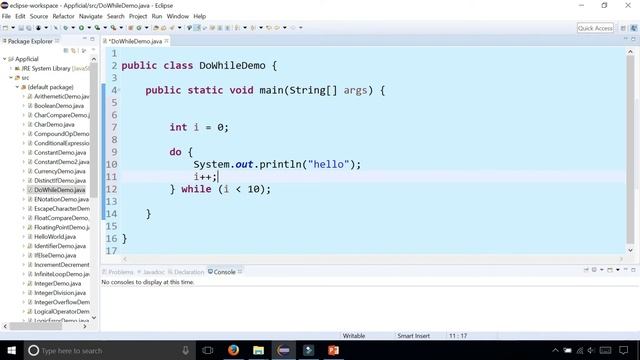Click the External Tools run icon
The image size is (640, 360).
click(x=113, y=28)
